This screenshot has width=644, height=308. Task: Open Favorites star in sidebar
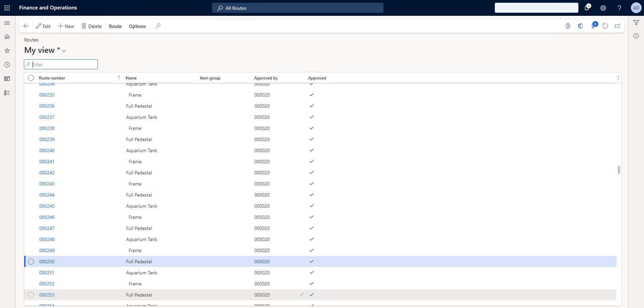pyautogui.click(x=7, y=51)
